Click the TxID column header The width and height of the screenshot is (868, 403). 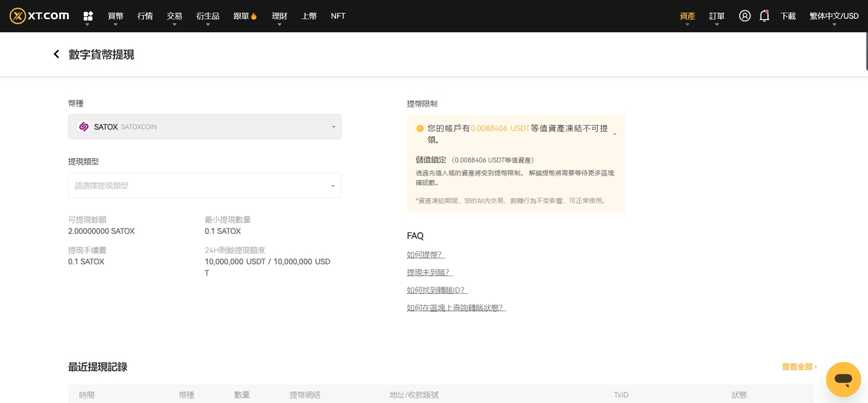pyautogui.click(x=621, y=395)
